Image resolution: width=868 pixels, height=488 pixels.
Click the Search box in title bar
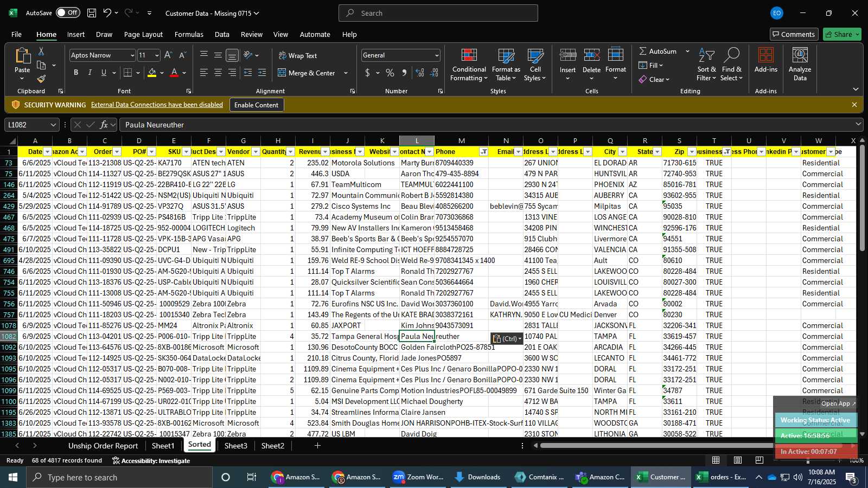(x=438, y=13)
